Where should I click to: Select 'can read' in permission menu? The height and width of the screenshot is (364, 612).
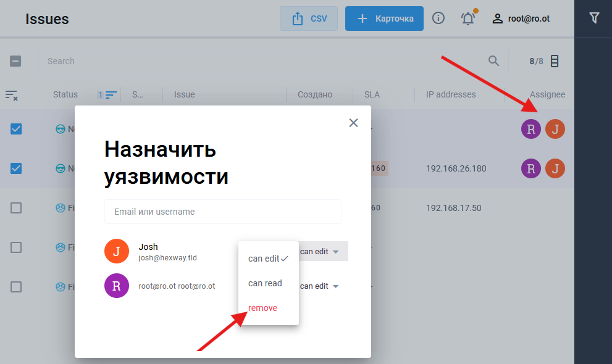pos(269,283)
